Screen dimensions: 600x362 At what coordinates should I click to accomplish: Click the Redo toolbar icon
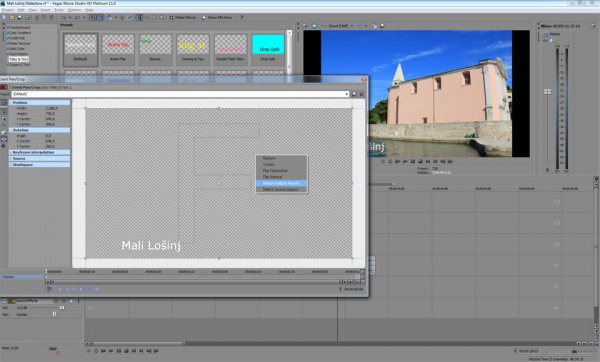(x=77, y=18)
